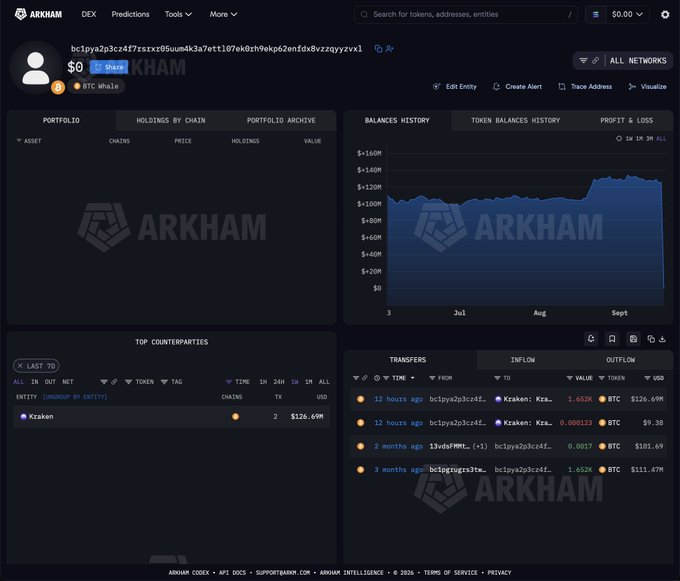
Task: Click the BTC Whale tag
Action: coord(96,86)
